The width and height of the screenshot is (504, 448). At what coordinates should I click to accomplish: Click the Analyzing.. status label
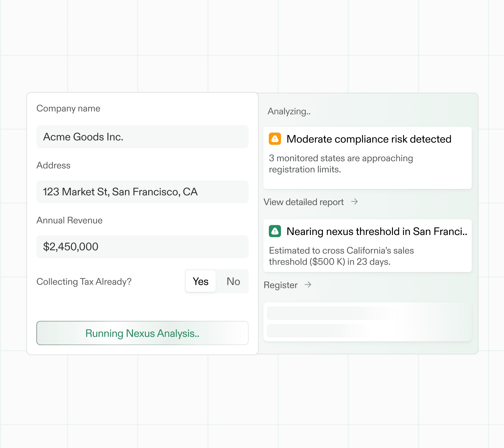coord(289,112)
